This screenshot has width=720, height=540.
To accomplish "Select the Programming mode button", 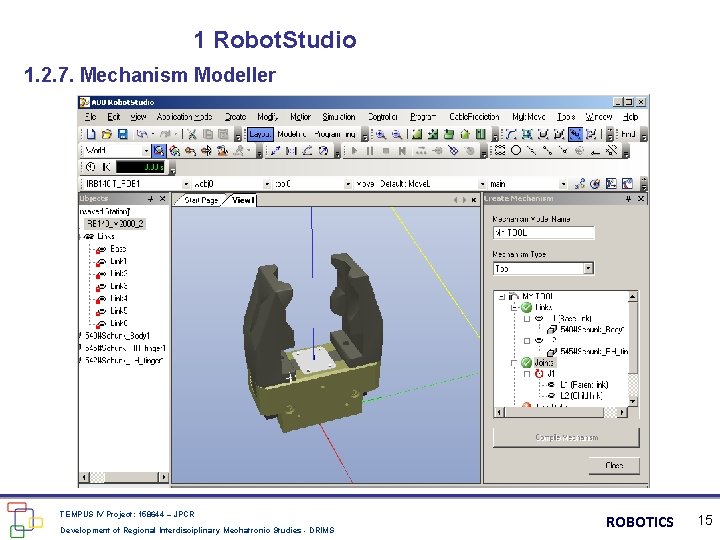I will click(335, 134).
